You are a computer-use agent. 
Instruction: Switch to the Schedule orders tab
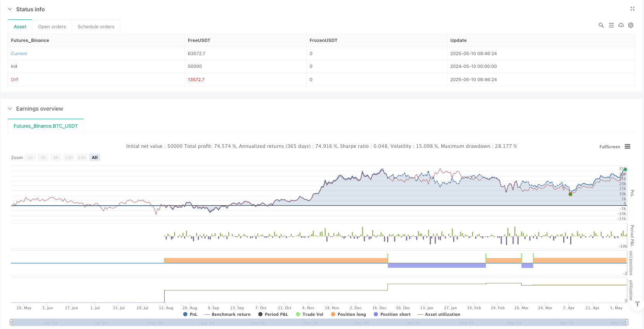(x=96, y=27)
